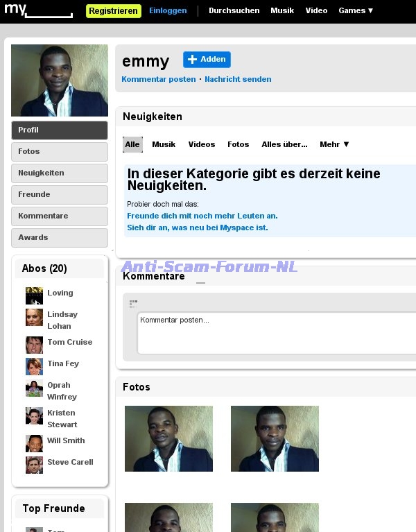This screenshot has width=416, height=532.
Task: Select the Musik news filter tab
Action: tap(164, 144)
